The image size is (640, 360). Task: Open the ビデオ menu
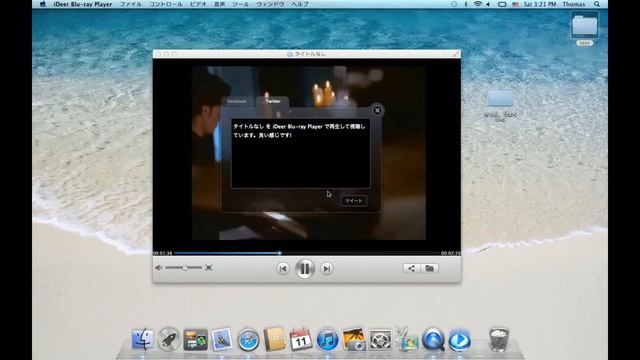pos(198,4)
